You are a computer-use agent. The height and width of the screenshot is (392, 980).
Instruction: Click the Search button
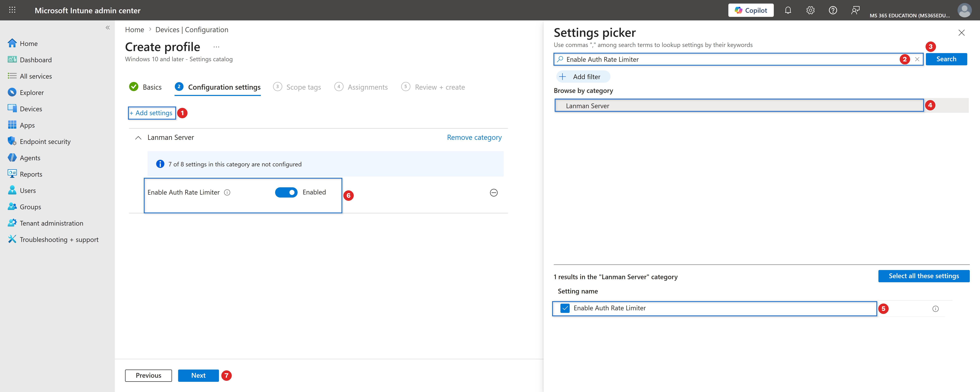(946, 59)
